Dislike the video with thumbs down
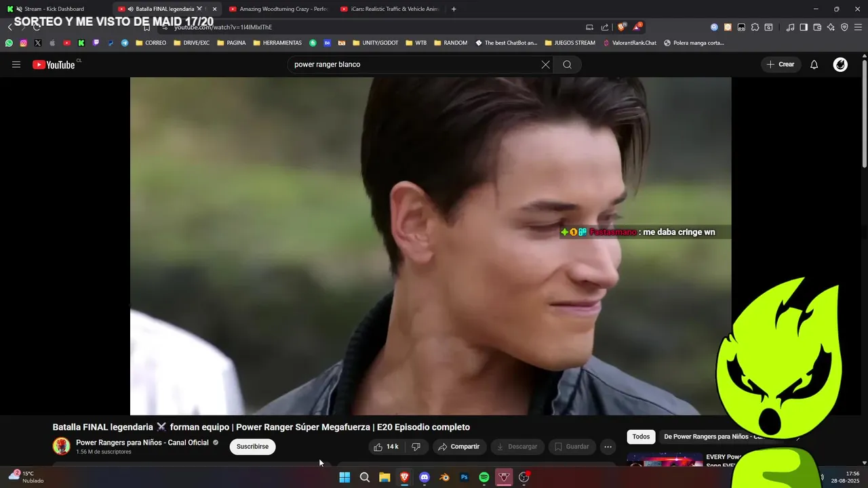 (x=416, y=447)
